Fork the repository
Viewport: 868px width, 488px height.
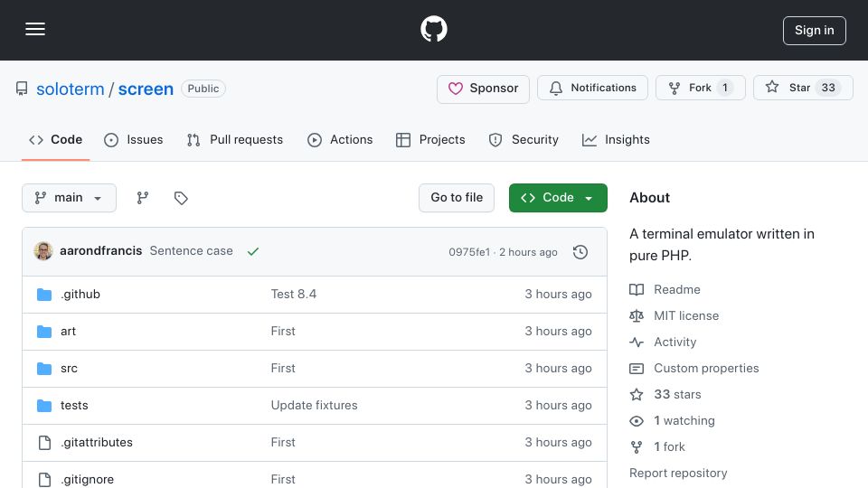(x=700, y=88)
